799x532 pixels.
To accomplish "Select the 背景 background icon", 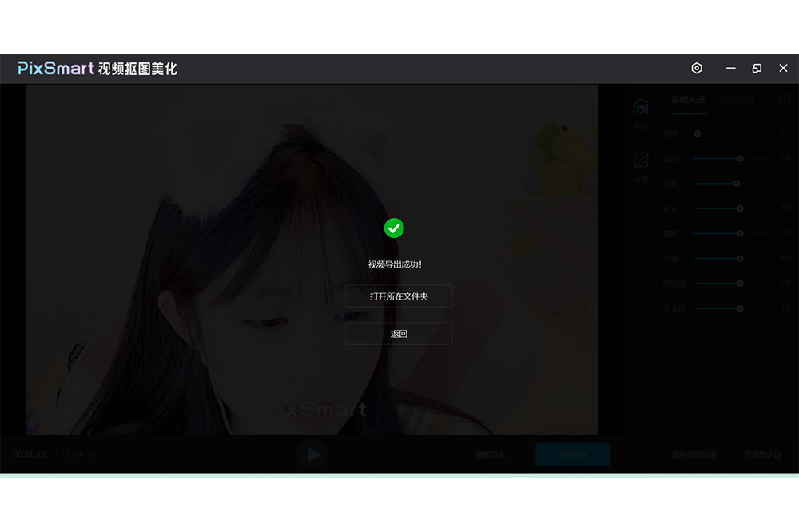I will 640,165.
